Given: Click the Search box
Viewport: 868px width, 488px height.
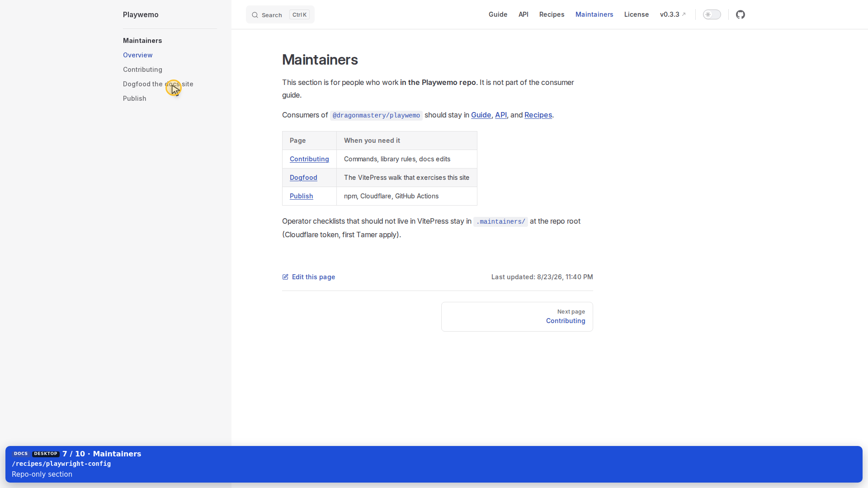Looking at the screenshot, I should [280, 14].
